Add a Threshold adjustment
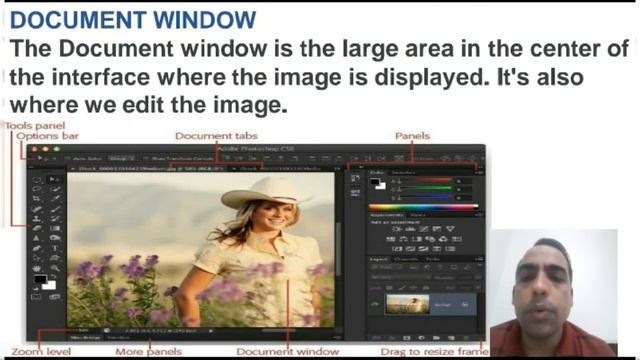The image size is (640, 360). 423,249
